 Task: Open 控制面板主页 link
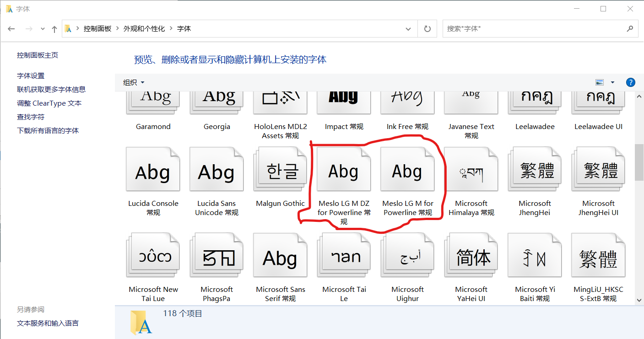coord(38,55)
